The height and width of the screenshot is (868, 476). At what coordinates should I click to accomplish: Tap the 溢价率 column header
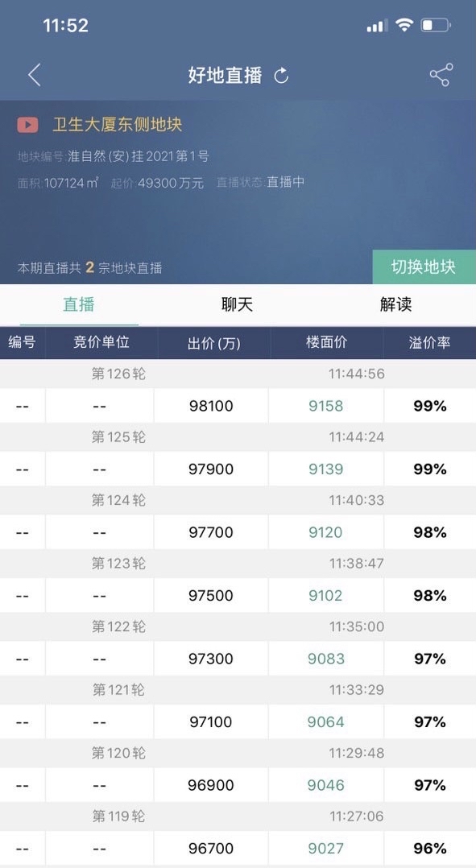(429, 343)
